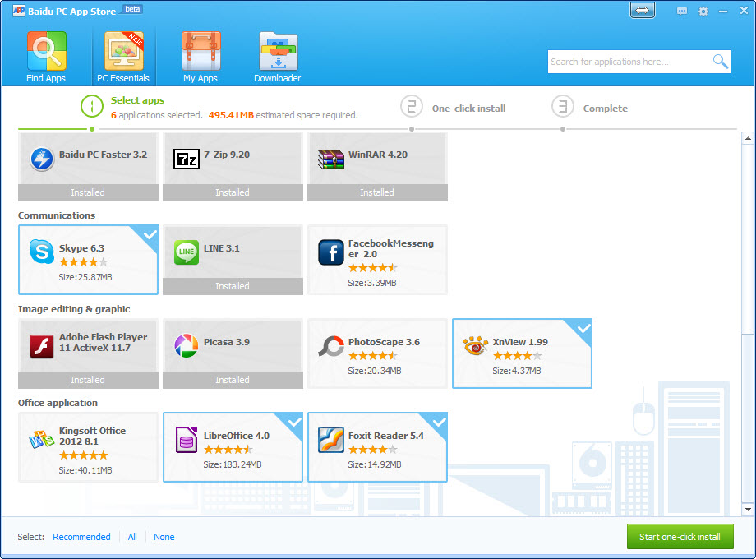Click the scrollbar down arrow
This screenshot has width=756, height=559.
748,510
